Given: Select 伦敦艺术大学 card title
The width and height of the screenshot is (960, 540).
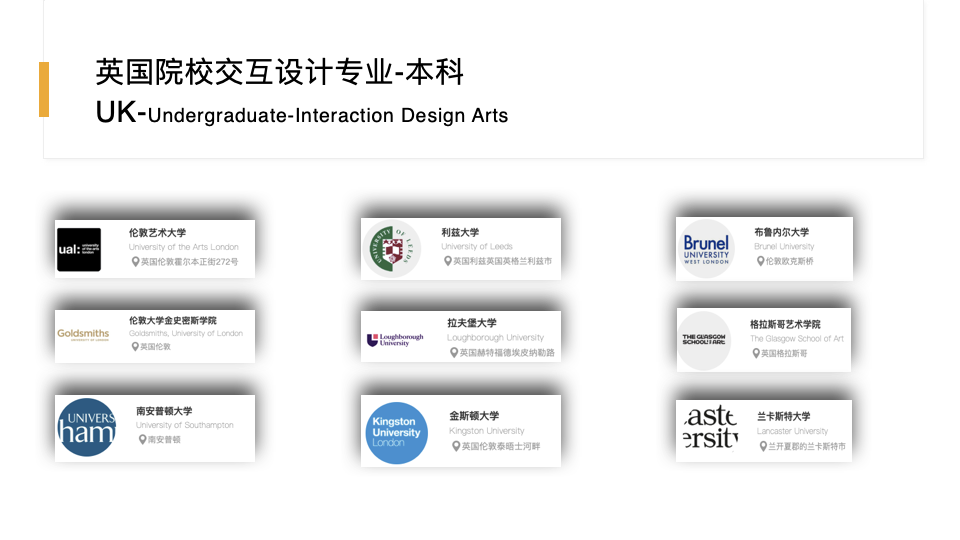Looking at the screenshot, I should (157, 233).
